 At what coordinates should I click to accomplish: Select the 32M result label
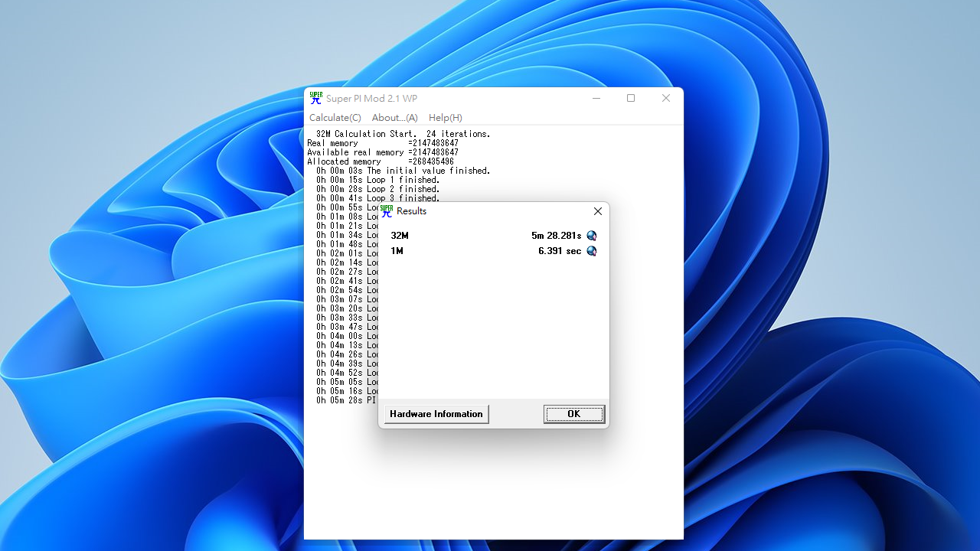pyautogui.click(x=400, y=236)
